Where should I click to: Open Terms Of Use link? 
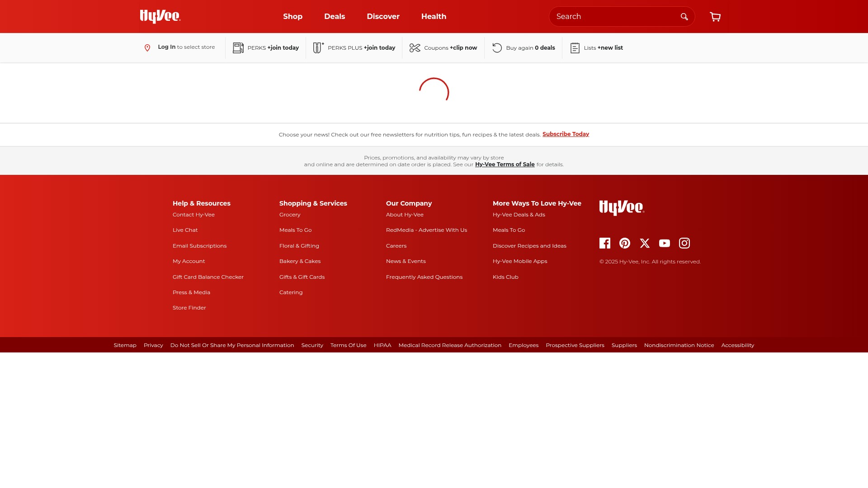click(x=348, y=345)
